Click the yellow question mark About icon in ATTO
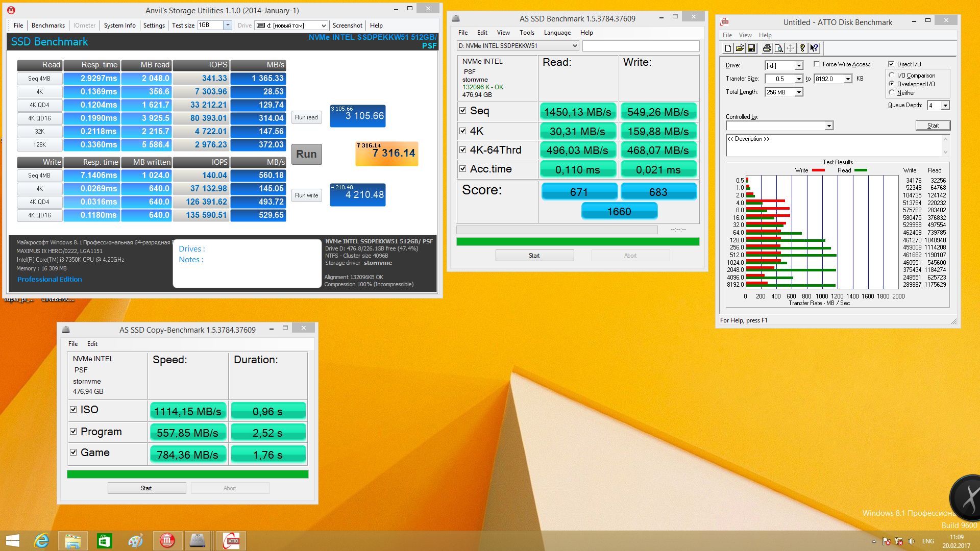Screen dimensions: 980x551 [802, 48]
